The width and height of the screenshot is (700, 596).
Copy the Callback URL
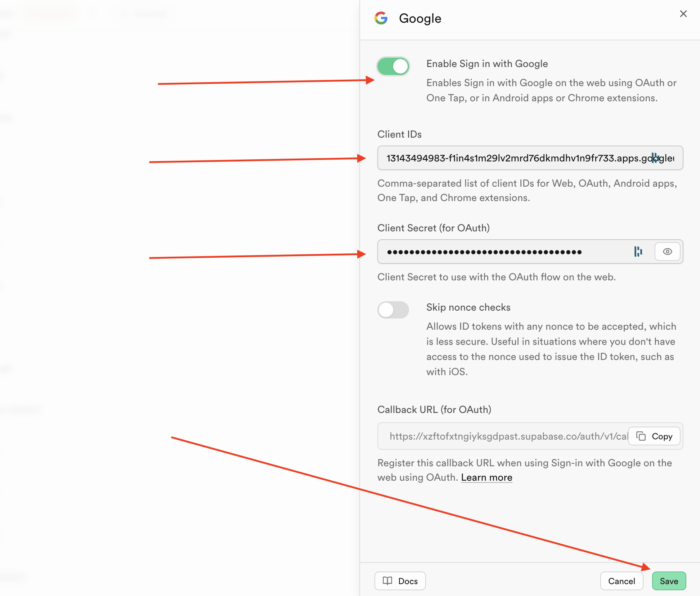pyautogui.click(x=654, y=436)
